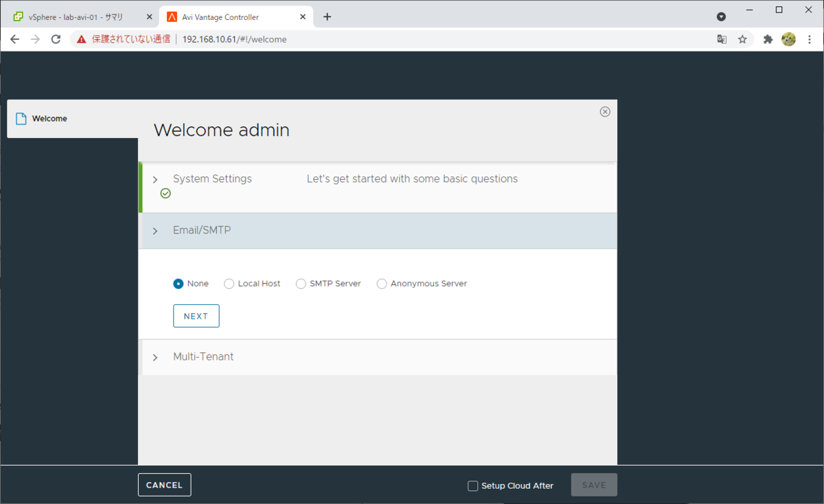Reload the current page
This screenshot has width=824, height=504.
point(56,39)
